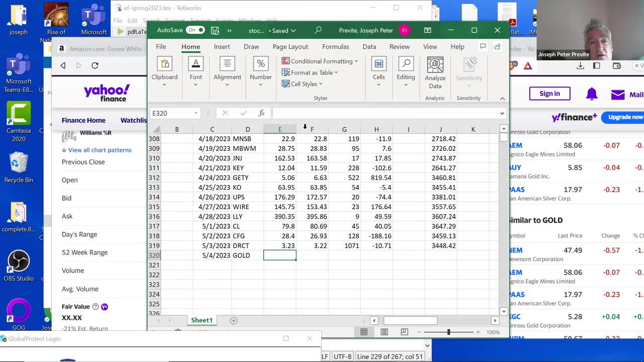Open Ribbon Display Options icon
Screen dimensions: 644x362
[x=428, y=30]
